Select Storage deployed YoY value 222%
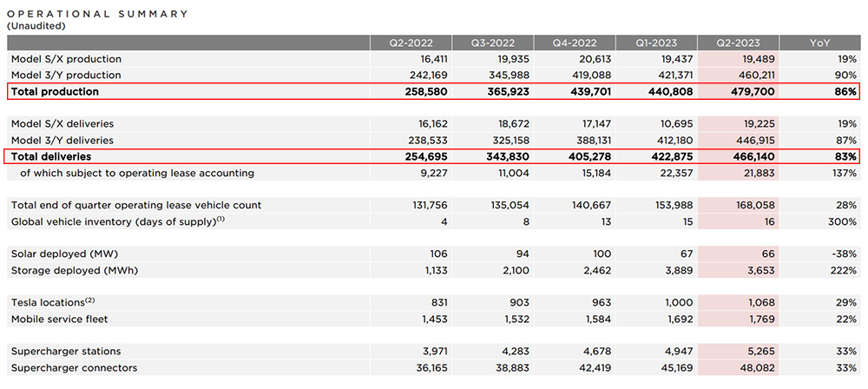 (x=844, y=270)
